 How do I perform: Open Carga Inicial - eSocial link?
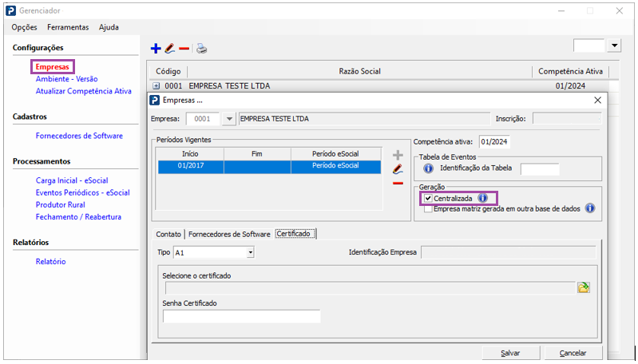72,180
